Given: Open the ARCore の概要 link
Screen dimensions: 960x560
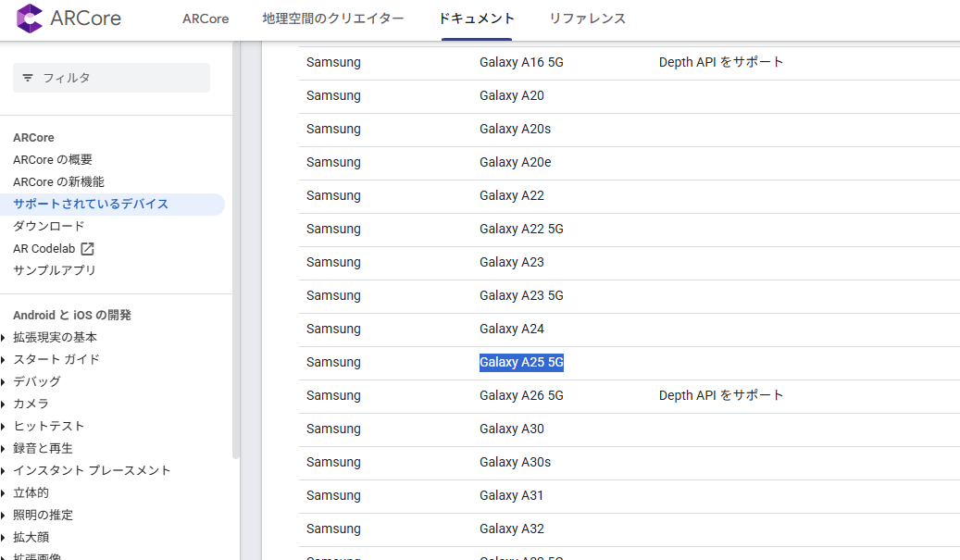Looking at the screenshot, I should (x=53, y=159).
